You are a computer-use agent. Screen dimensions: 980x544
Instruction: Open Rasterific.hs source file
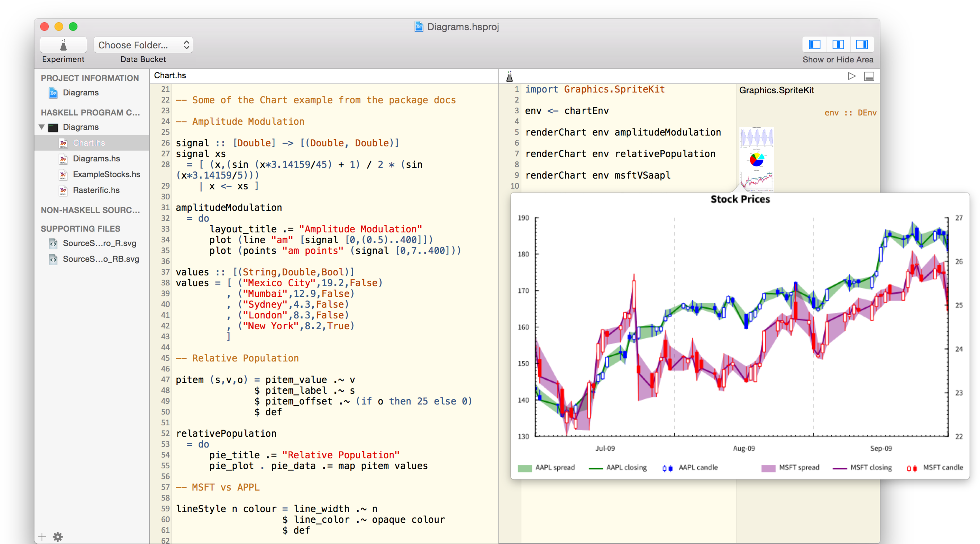96,190
